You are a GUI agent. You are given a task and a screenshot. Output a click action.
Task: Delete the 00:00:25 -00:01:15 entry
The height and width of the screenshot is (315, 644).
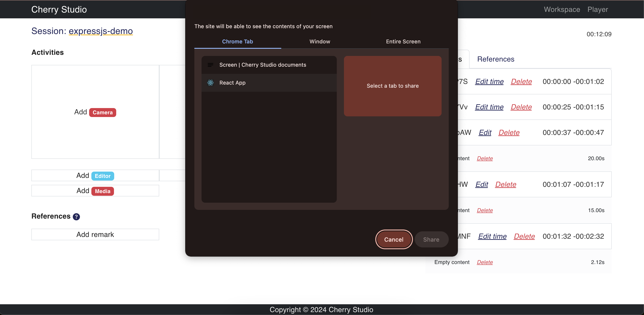click(x=521, y=107)
